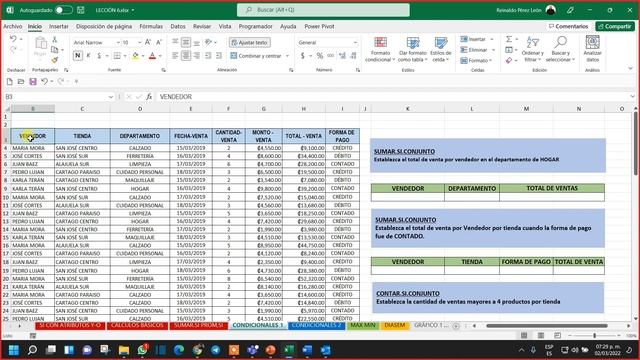Viewport: 640px width, 360px height.
Task: Toggle the Autoguardado switch
Action: 64,10
